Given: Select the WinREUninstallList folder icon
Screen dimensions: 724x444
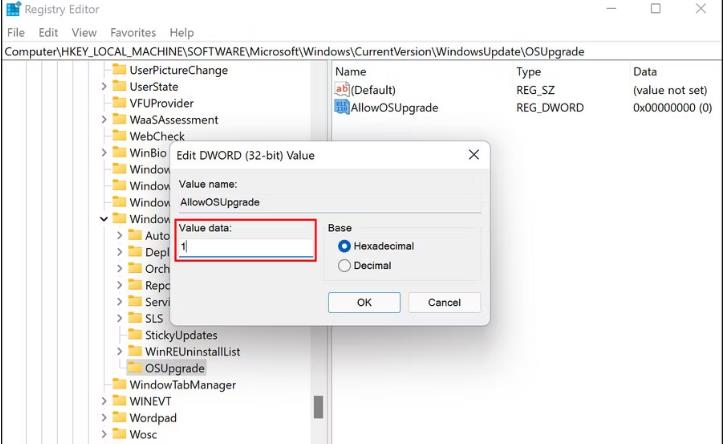Looking at the screenshot, I should coord(135,351).
